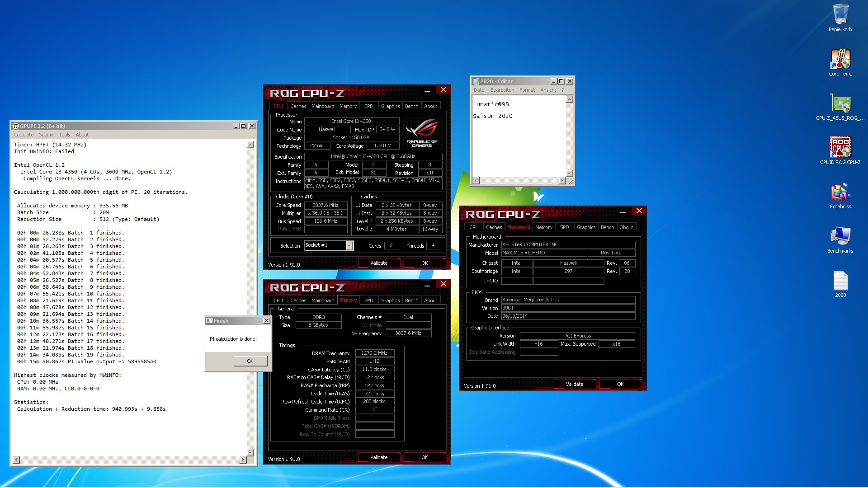This screenshot has height=488, width=868.
Task: Open Caches tab in CPU-Z Memory window
Action: tap(298, 300)
